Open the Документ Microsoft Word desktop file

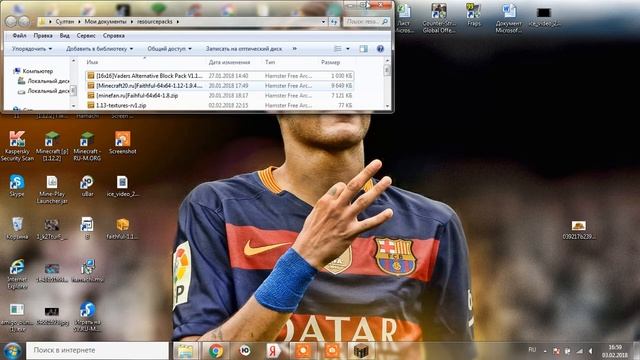tap(509, 18)
